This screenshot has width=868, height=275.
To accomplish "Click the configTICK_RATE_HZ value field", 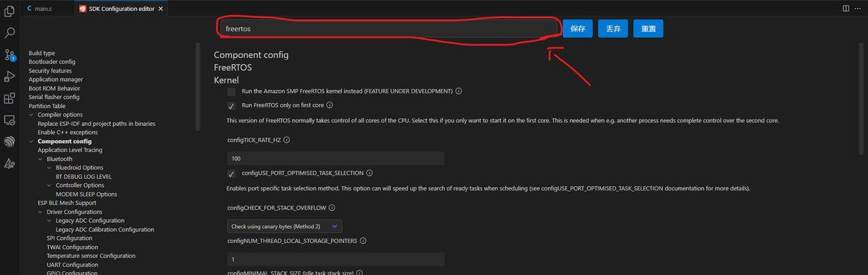I will (x=336, y=158).
